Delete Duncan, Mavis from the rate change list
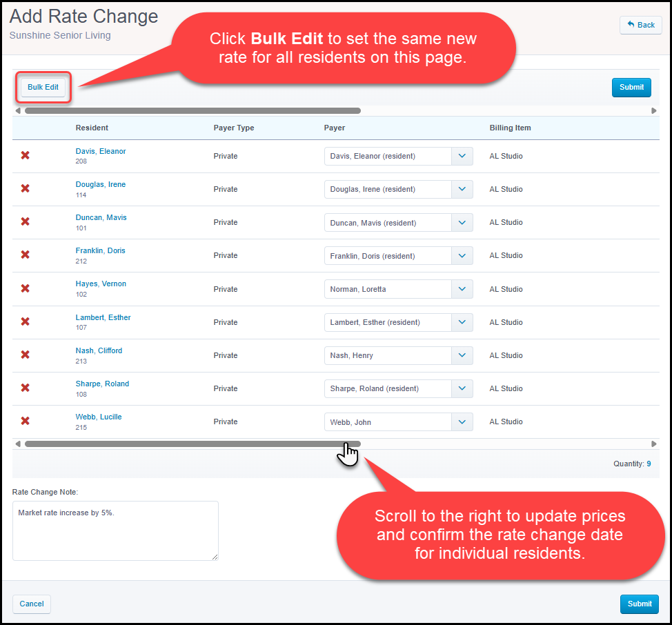Image resolution: width=672 pixels, height=625 pixels. click(x=25, y=221)
